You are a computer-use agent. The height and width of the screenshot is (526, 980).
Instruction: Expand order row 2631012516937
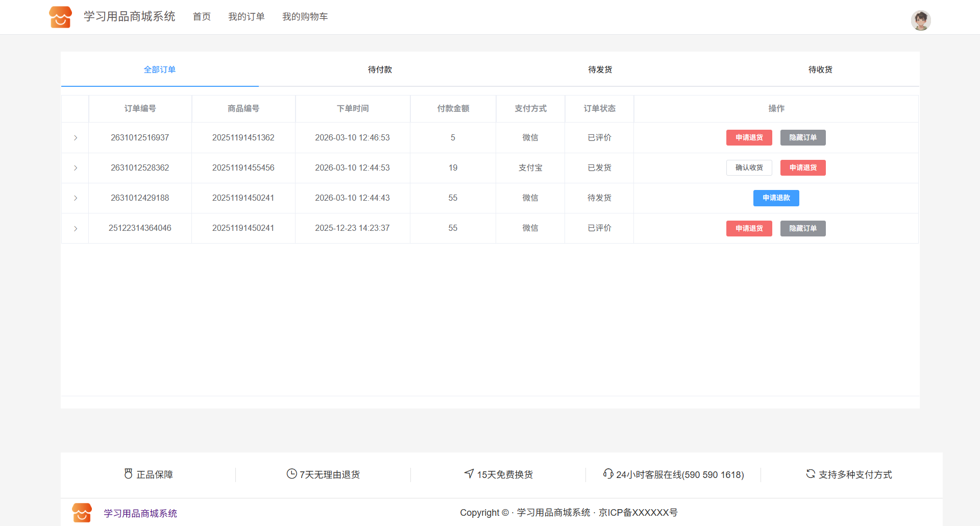coord(76,138)
